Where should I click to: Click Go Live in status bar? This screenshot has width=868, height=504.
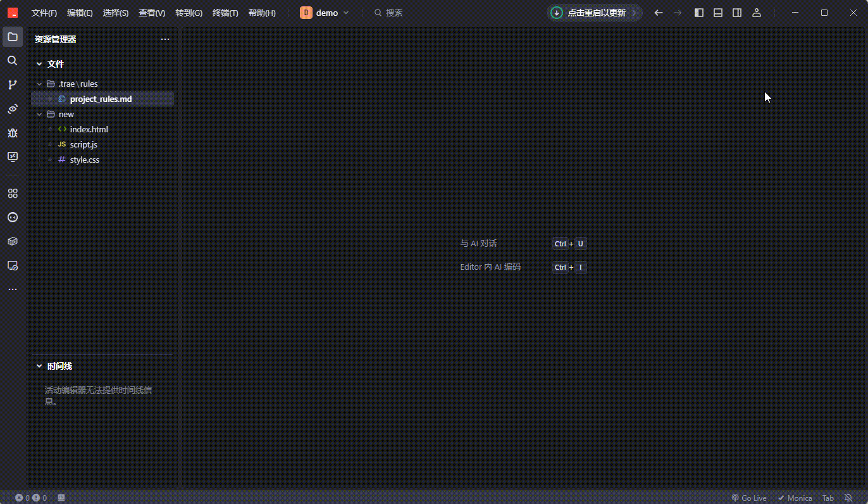click(749, 498)
